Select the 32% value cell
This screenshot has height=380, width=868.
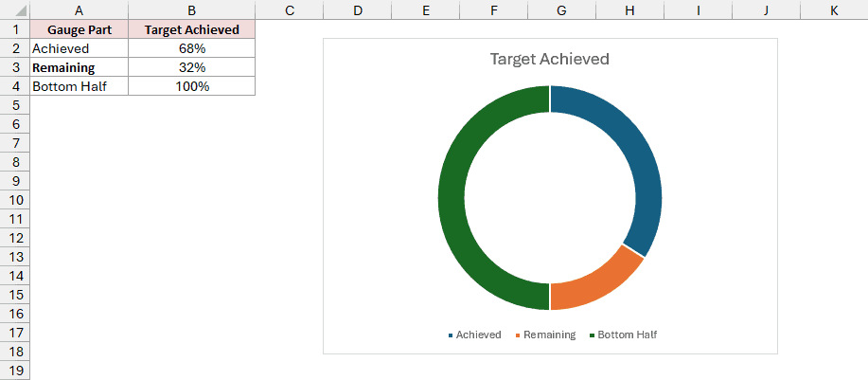click(192, 67)
